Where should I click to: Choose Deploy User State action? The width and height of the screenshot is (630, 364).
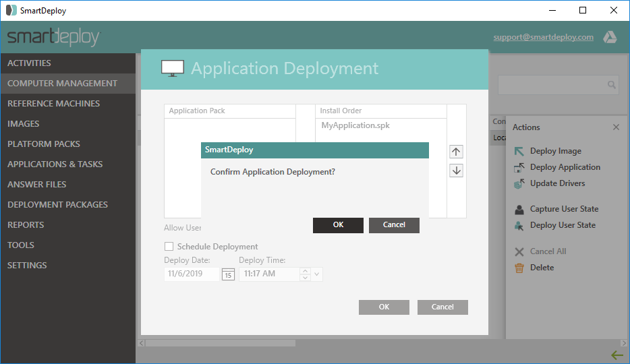coord(563,225)
